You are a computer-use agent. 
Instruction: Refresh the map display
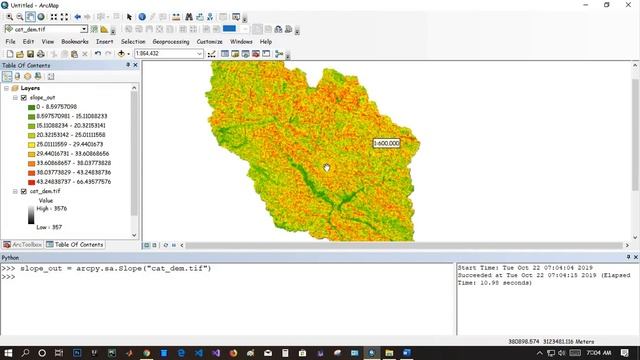(166, 245)
